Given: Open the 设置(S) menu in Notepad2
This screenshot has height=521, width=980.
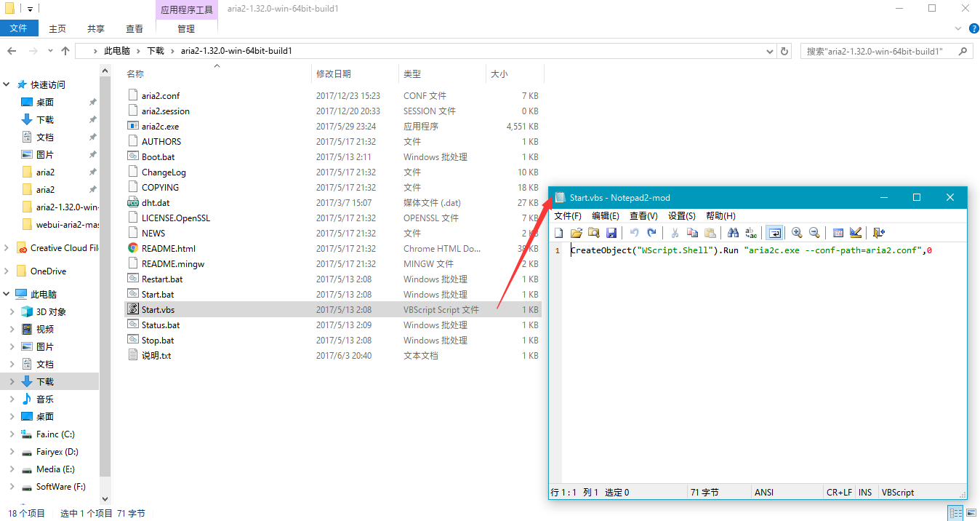Looking at the screenshot, I should (681, 216).
